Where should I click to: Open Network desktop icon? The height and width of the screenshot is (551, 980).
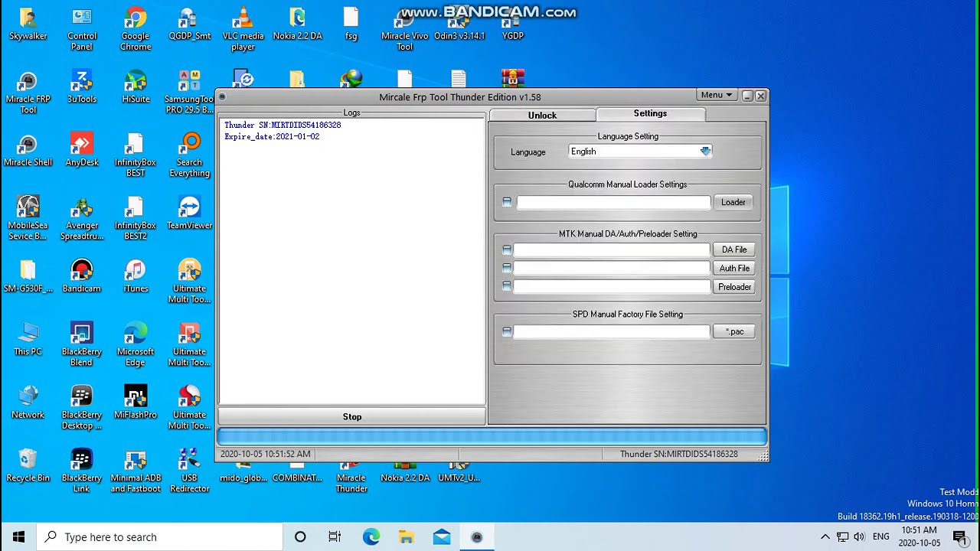point(28,403)
